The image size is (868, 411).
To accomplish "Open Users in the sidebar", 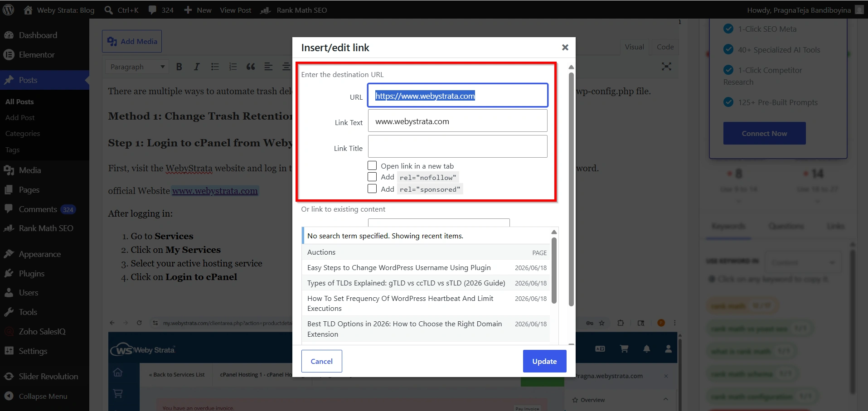I will click(29, 293).
